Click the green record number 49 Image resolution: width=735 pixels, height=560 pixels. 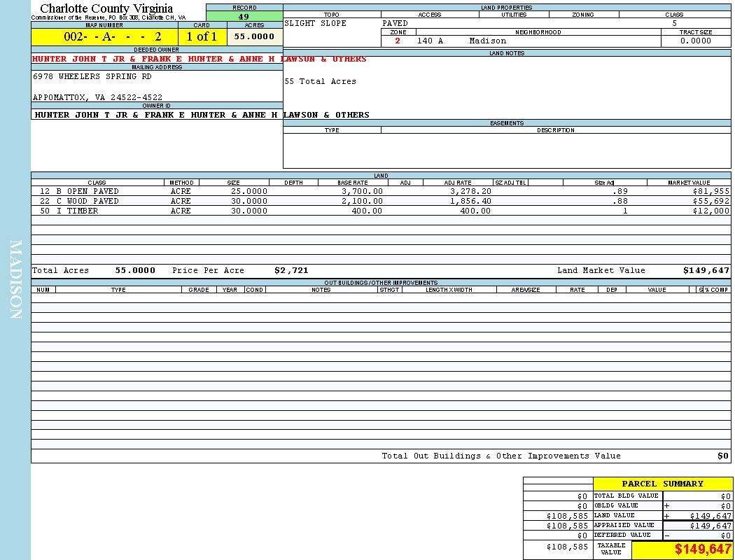pos(244,17)
